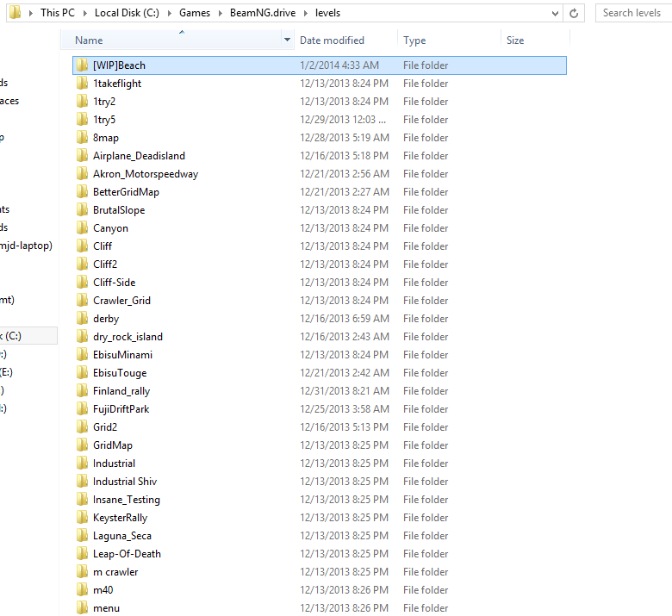The height and width of the screenshot is (616, 672).
Task: Click the KeysterRally folder icon
Action: 83,518
